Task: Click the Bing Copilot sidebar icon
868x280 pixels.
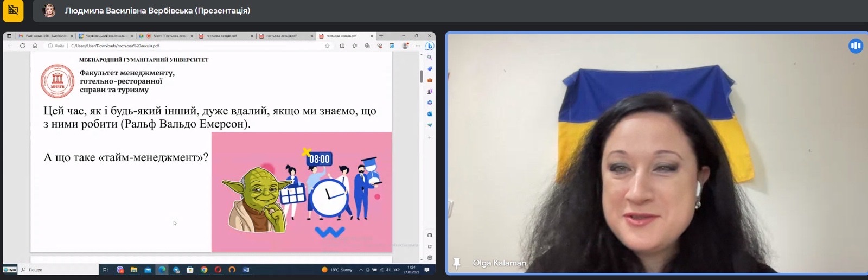Action: pos(430,46)
